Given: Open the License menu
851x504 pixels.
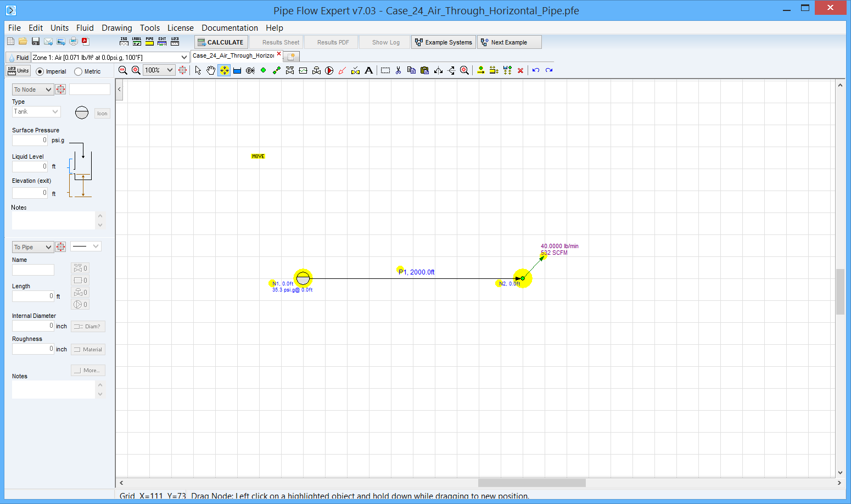Looking at the screenshot, I should (x=181, y=28).
